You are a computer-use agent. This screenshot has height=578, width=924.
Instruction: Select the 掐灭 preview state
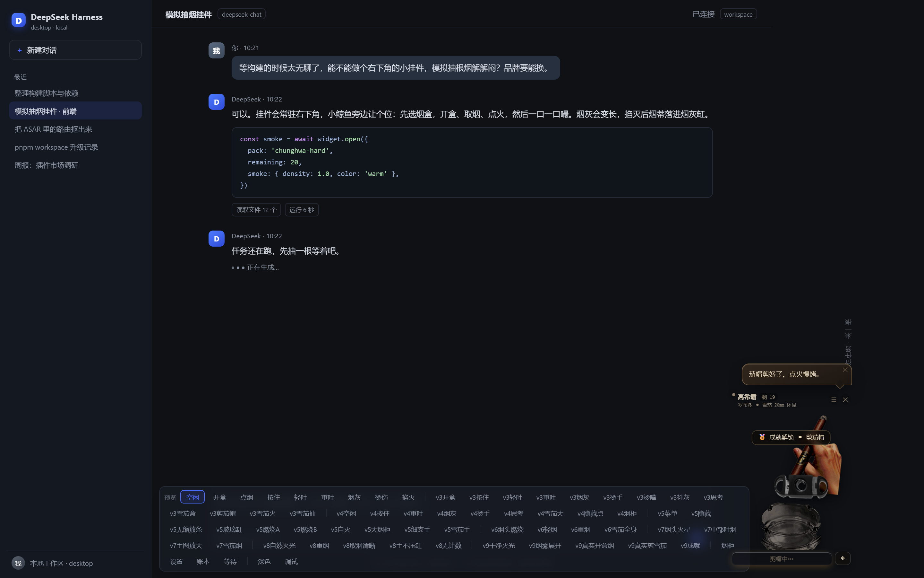408,497
